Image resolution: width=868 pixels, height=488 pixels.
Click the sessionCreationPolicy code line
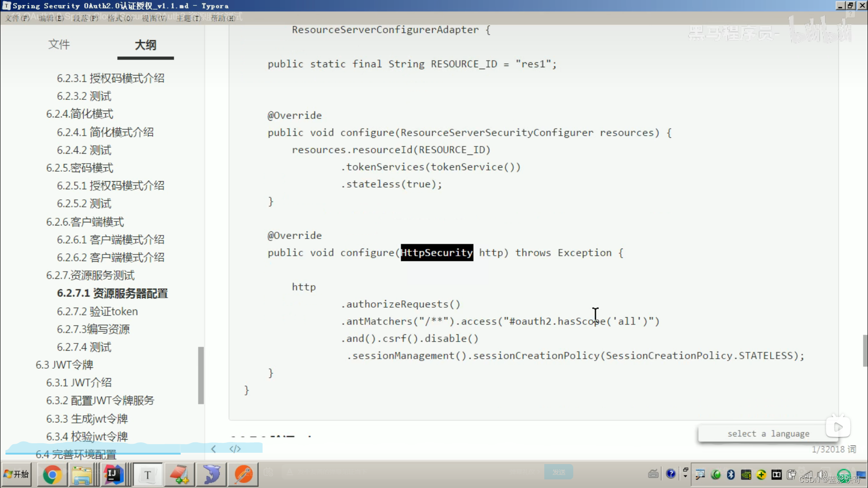[x=576, y=356]
